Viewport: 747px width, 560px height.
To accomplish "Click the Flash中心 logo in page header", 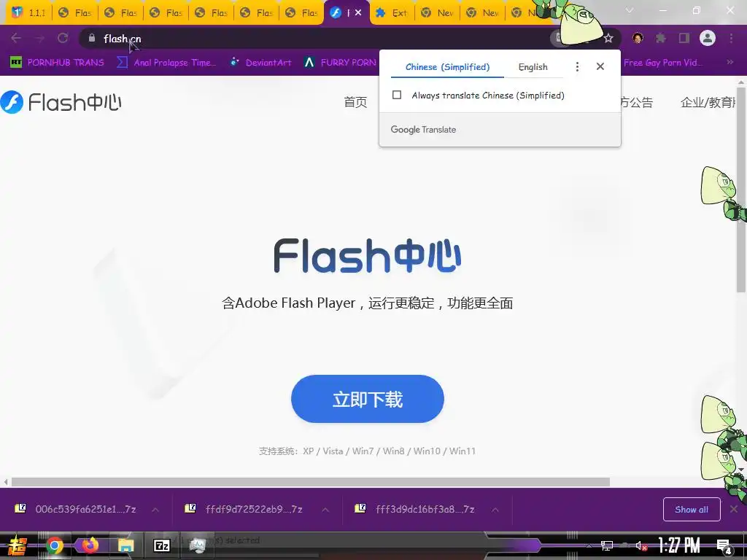I will click(x=61, y=102).
